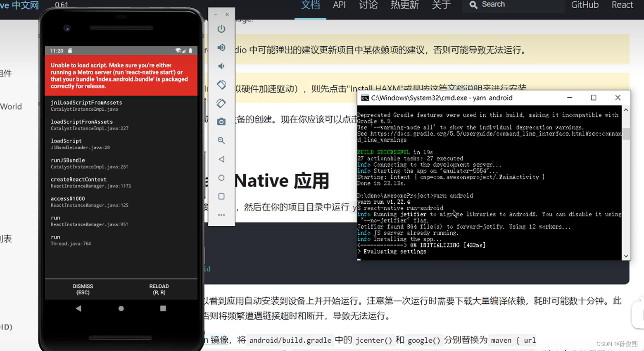Click the phone status bar battery icon
This screenshot has width=644, height=351.
point(190,51)
